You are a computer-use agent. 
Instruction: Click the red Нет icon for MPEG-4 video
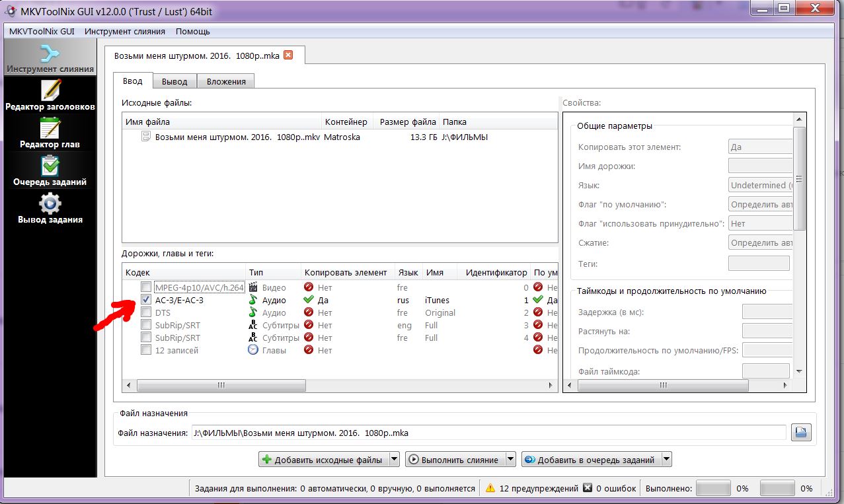tap(309, 287)
